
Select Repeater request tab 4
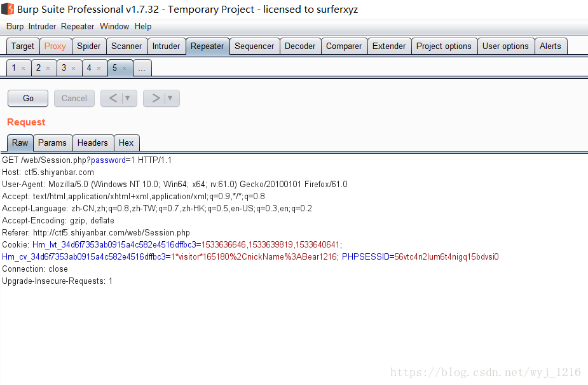point(89,68)
